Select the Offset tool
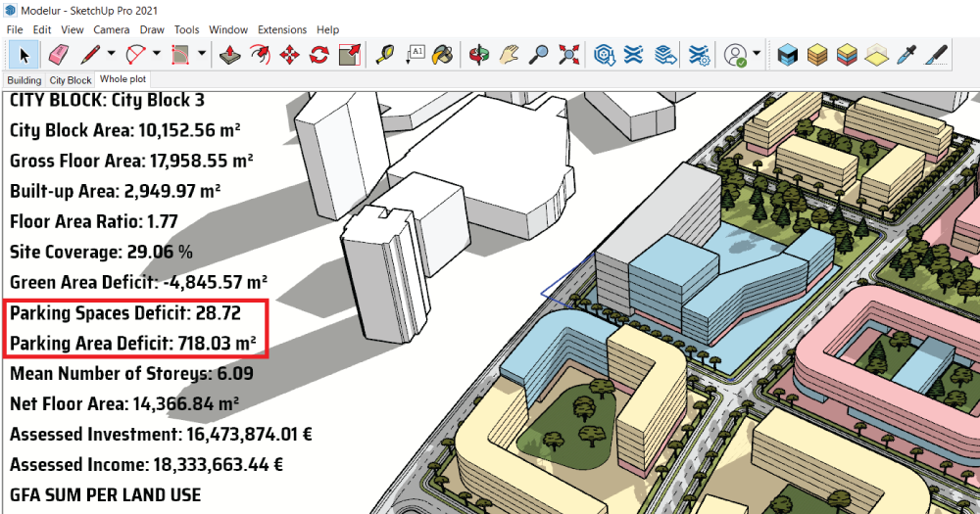This screenshot has height=514, width=980. tap(260, 55)
